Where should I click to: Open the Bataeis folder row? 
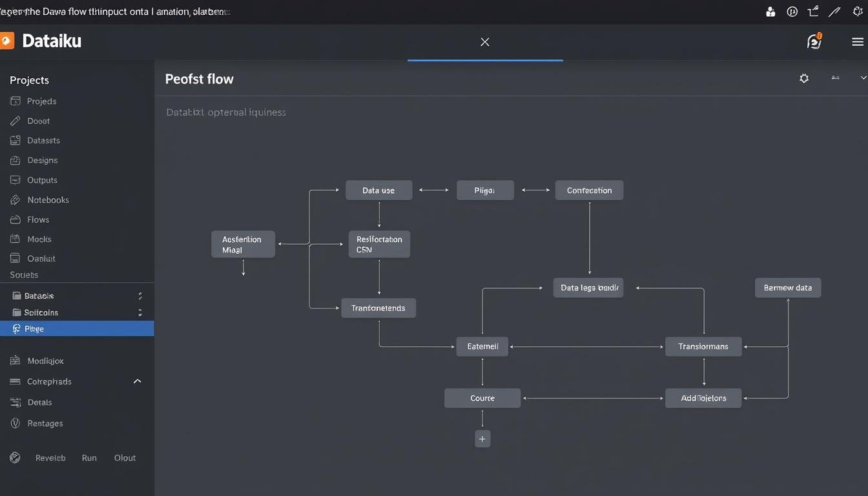[x=77, y=296]
